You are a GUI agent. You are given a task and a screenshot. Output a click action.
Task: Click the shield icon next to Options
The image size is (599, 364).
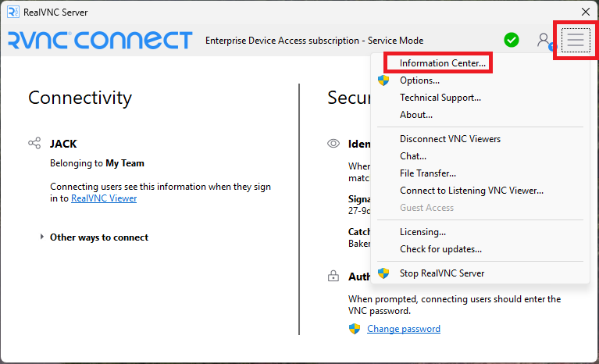(383, 80)
